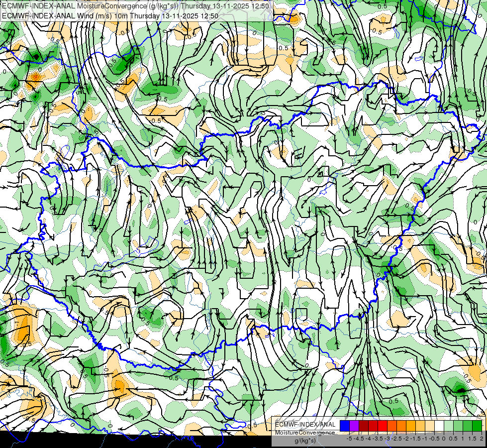
Task: Click the medium green swatch between 1 and 1.5
Action: pos(468,426)
